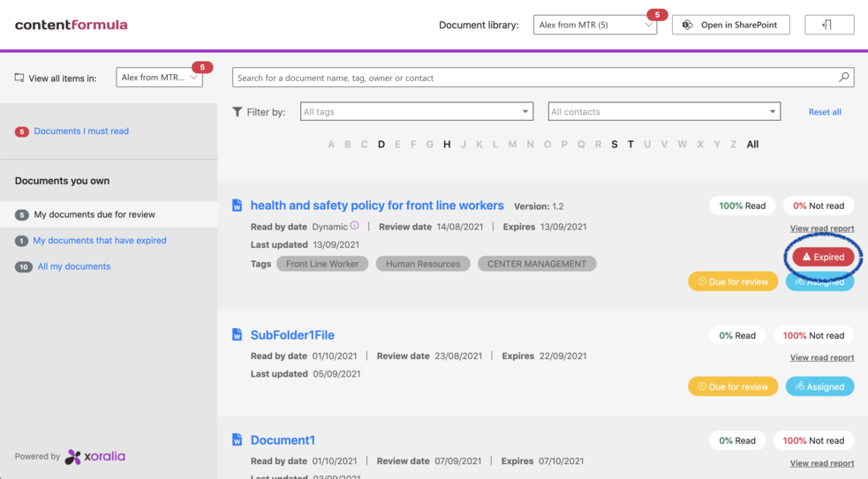Open health and safety policy for front line workers
The width and height of the screenshot is (868, 479).
coord(377,206)
